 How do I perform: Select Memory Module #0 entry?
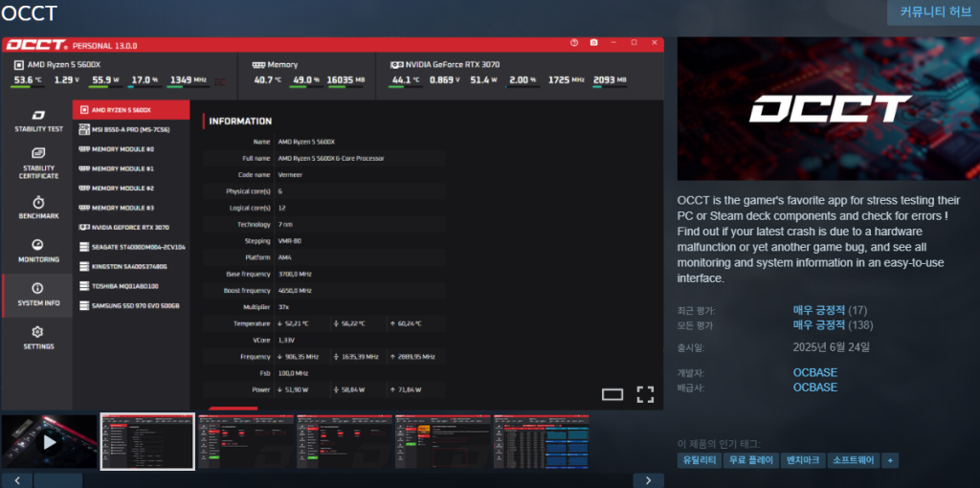coord(131,149)
